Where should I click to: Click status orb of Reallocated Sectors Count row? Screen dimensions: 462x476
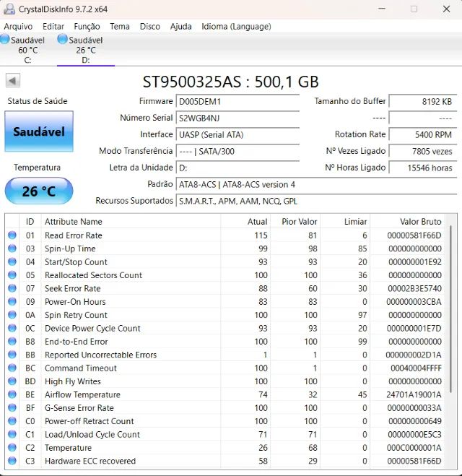(x=12, y=274)
